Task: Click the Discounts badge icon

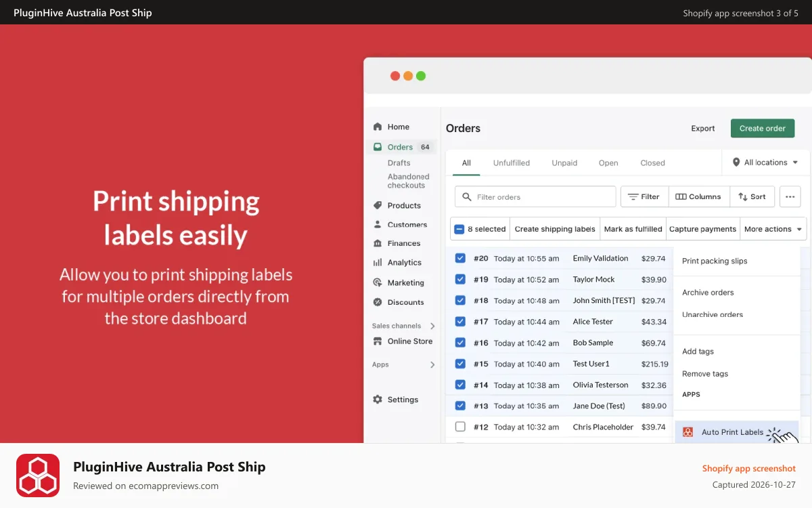Action: (x=378, y=302)
